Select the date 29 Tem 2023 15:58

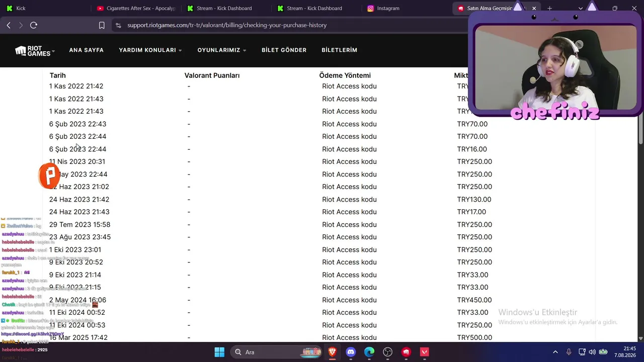click(x=79, y=224)
